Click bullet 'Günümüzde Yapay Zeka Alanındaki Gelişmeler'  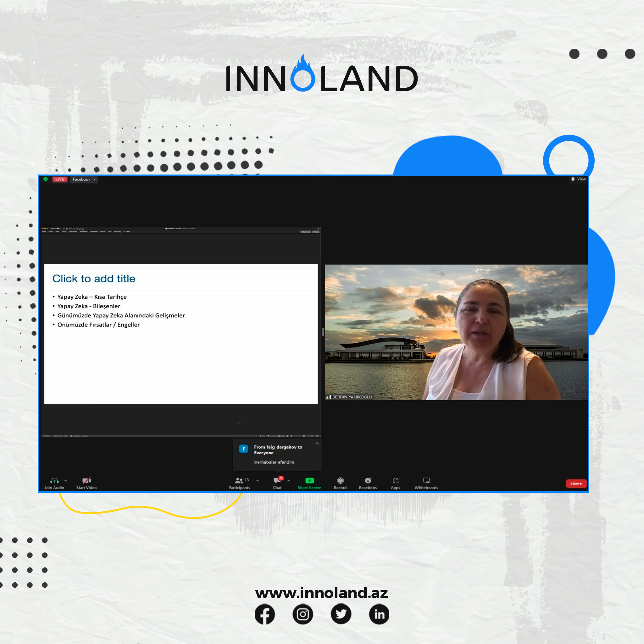point(121,315)
